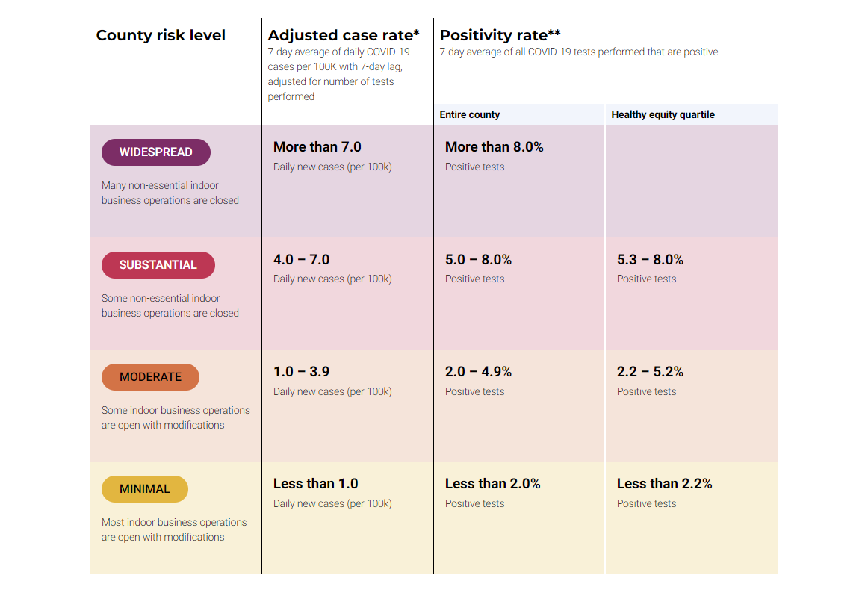
Task: Click the "Positivity rate**" heading
Action: [x=500, y=35]
